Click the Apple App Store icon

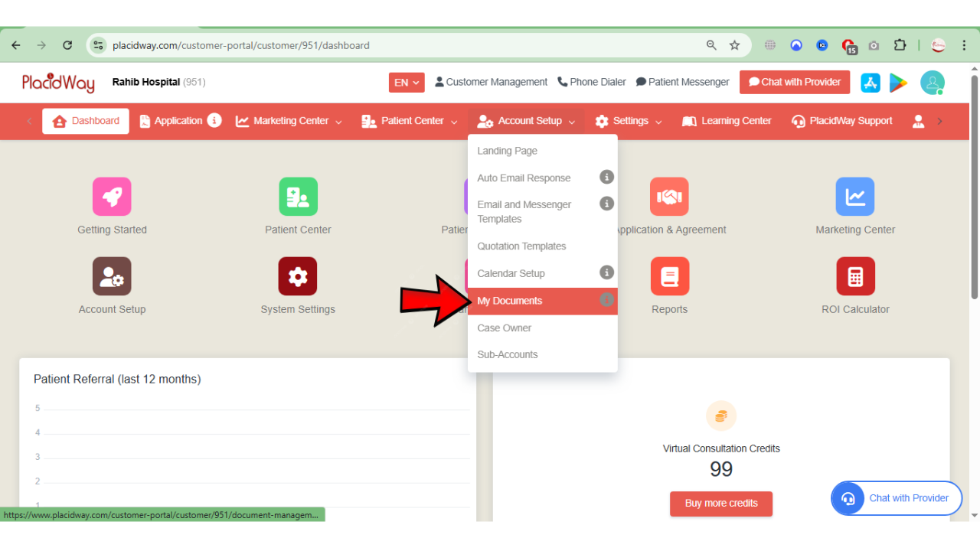point(871,83)
